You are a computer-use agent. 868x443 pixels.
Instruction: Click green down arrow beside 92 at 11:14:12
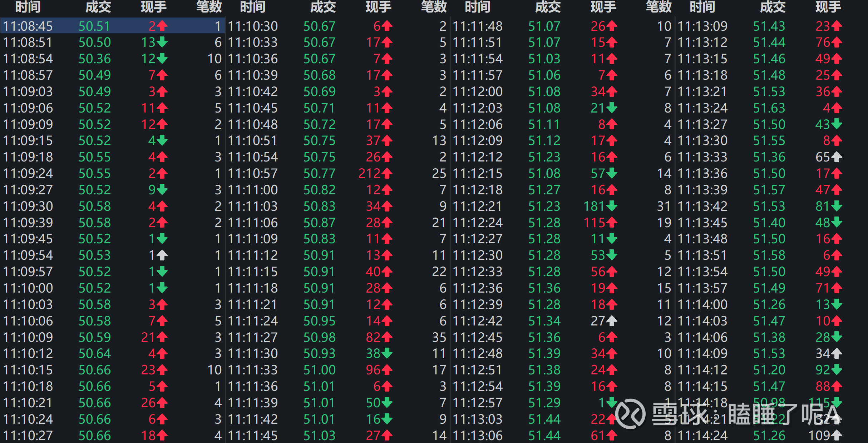point(837,370)
